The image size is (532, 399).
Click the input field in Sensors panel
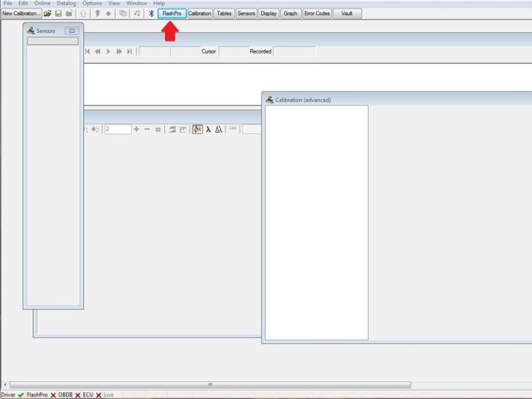point(53,41)
